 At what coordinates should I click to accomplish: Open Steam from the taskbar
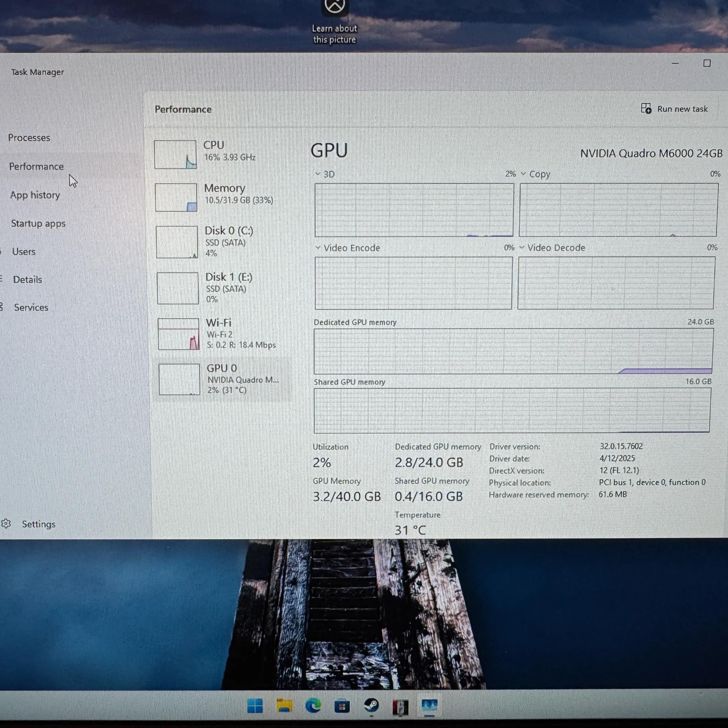click(x=371, y=705)
